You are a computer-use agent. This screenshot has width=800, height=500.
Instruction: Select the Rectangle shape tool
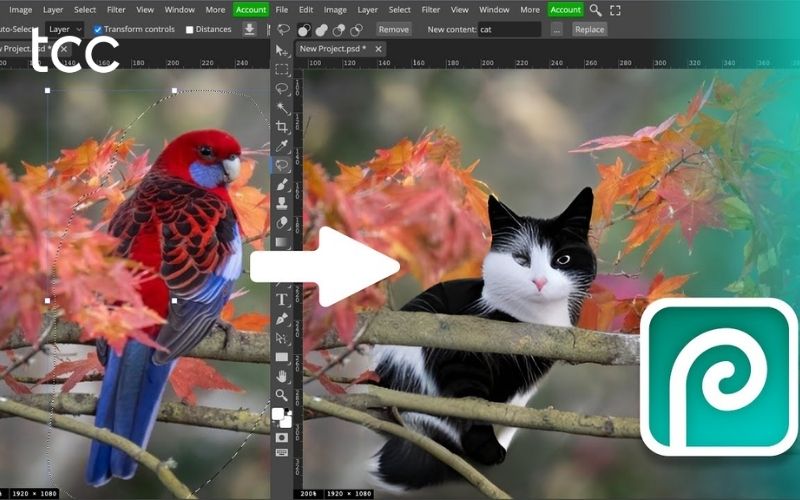pos(282,357)
